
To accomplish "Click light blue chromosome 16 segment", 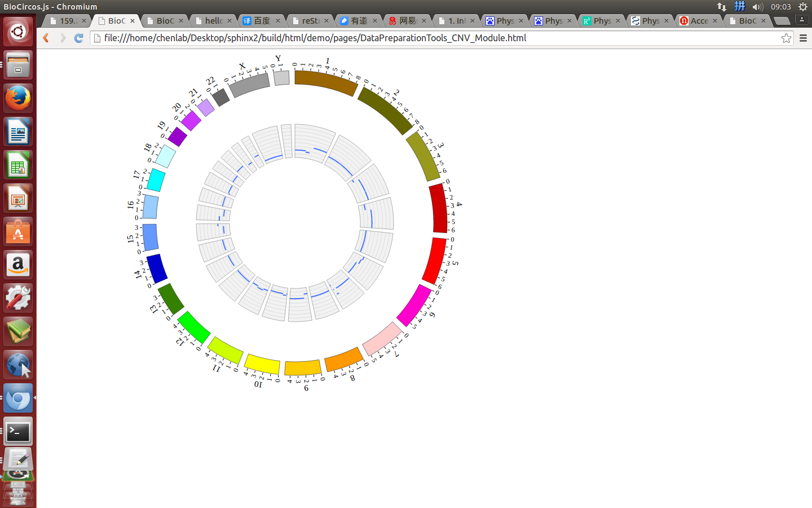I will (151, 207).
